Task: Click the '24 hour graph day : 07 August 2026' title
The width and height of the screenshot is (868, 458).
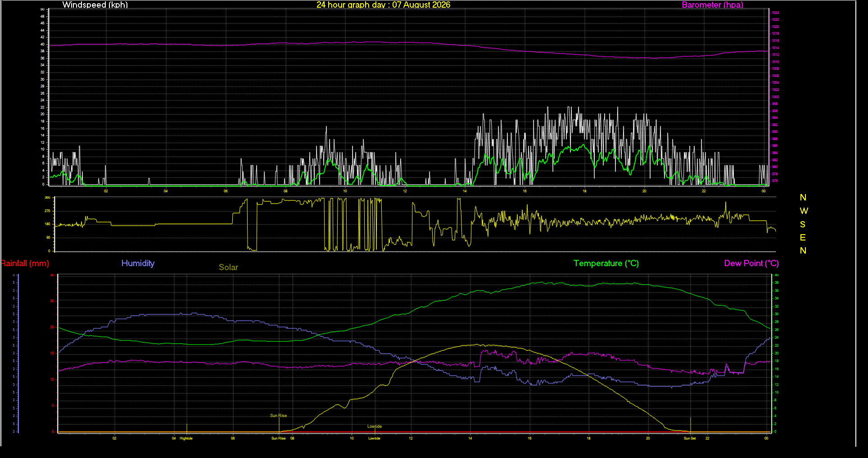Action: click(383, 5)
